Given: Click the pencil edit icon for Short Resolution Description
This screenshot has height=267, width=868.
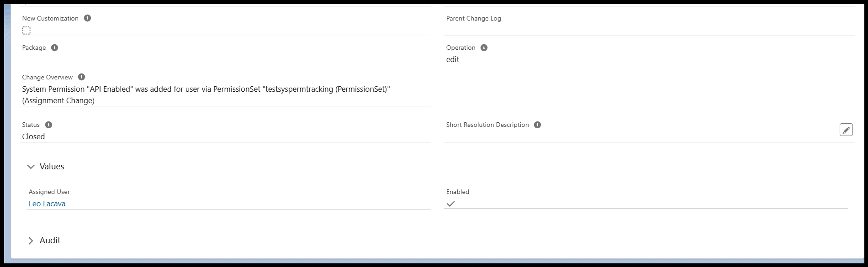Looking at the screenshot, I should click(846, 130).
